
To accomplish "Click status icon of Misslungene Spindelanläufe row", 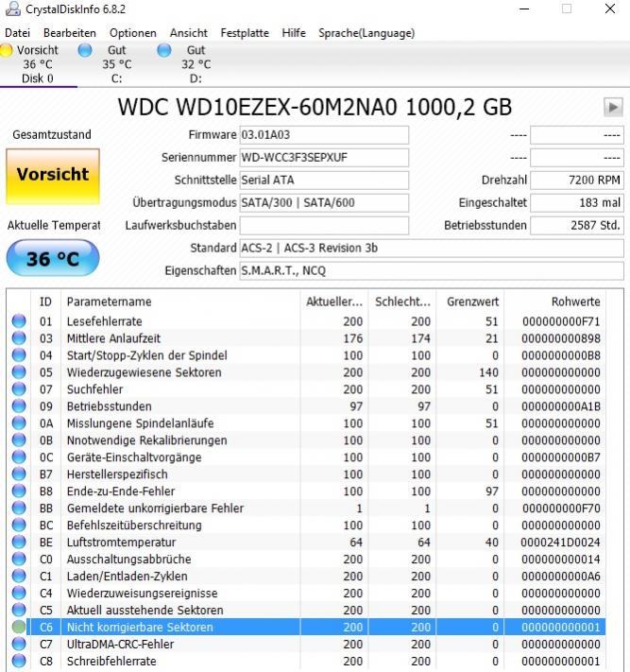I will 19,423.
